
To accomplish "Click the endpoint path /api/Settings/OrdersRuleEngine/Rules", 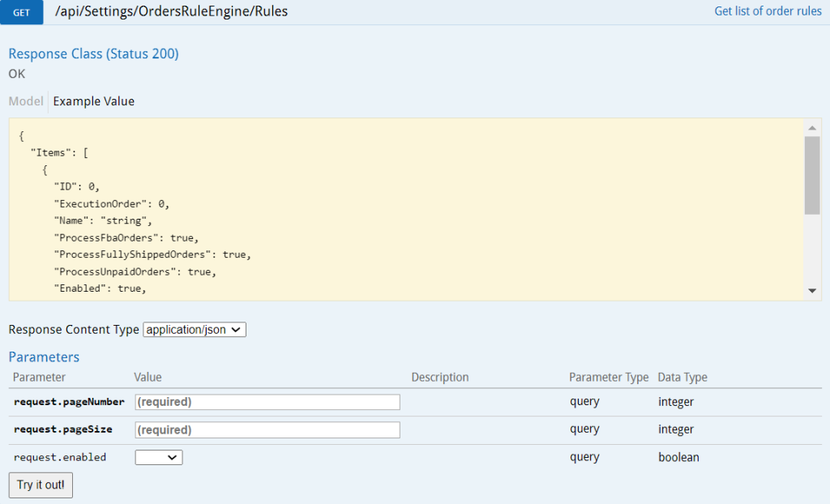I will tap(171, 11).
